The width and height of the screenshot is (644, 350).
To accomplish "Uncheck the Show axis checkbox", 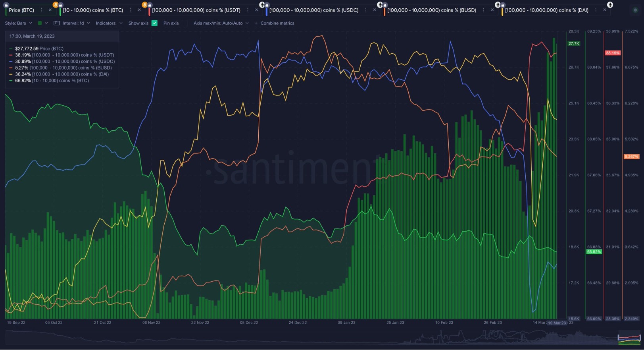I will (x=154, y=23).
